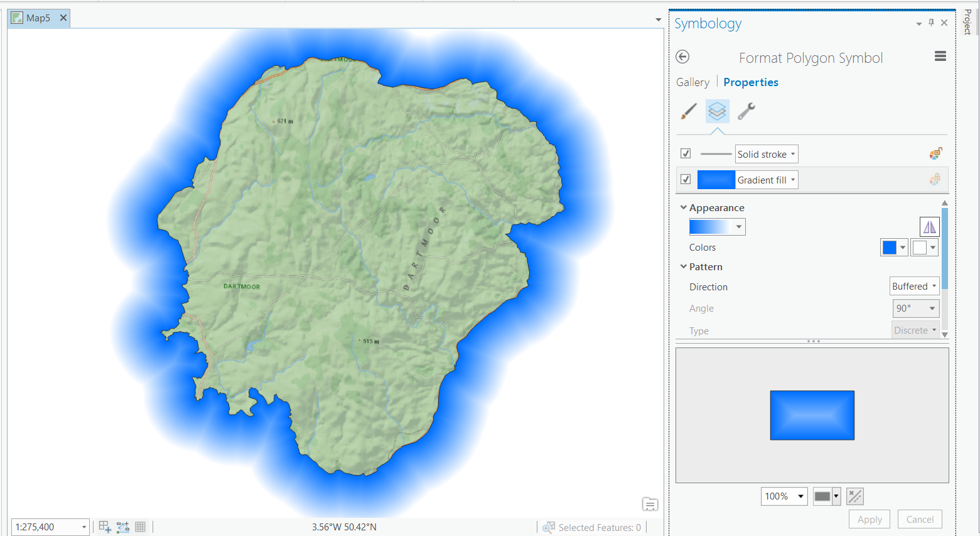The height and width of the screenshot is (536, 980).
Task: Open the Symbology pane options dropdown arrow
Action: click(918, 24)
